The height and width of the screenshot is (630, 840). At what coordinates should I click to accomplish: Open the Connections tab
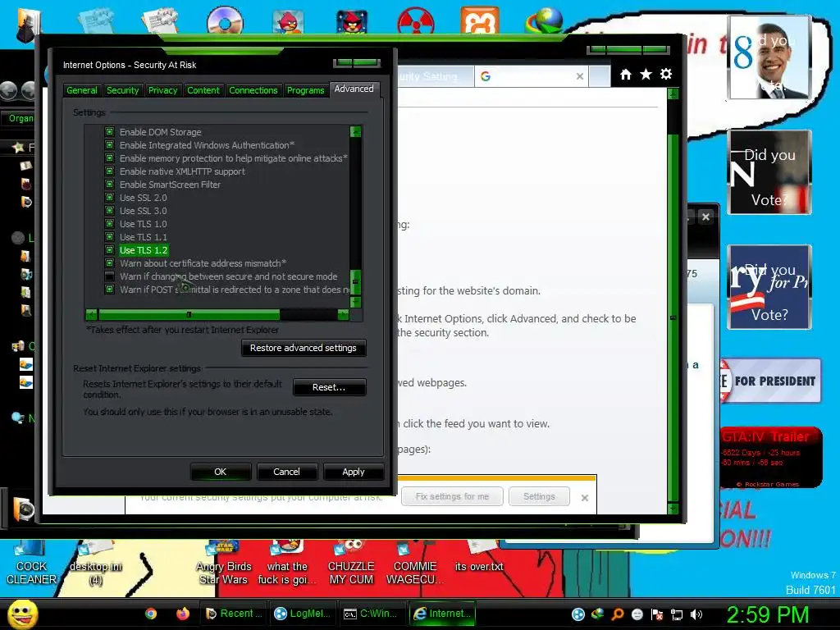[253, 90]
